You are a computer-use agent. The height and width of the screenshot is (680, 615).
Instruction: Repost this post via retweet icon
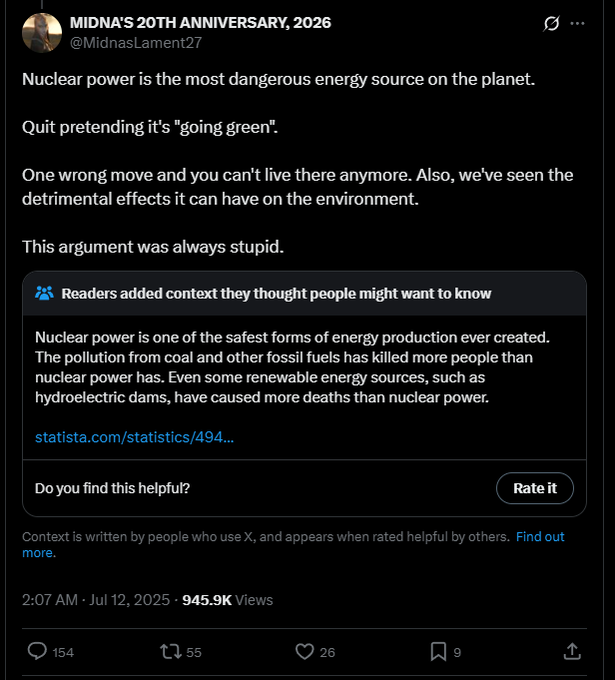click(x=171, y=651)
